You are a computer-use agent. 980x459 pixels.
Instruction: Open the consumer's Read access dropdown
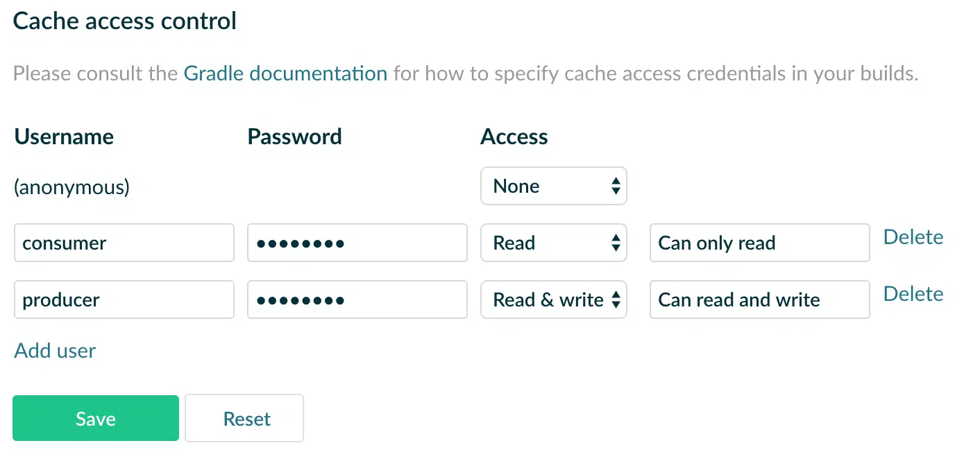[x=554, y=243]
